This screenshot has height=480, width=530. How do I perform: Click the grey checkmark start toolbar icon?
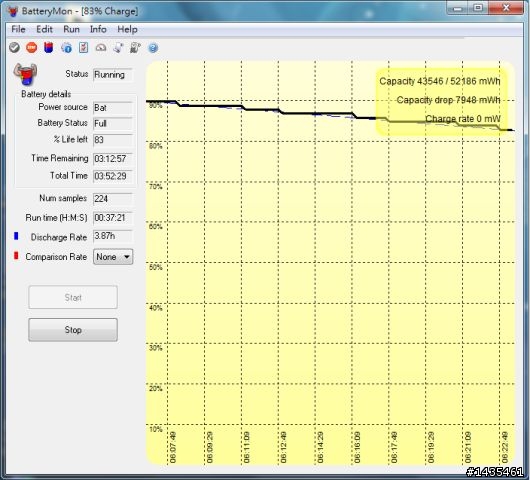[14, 48]
